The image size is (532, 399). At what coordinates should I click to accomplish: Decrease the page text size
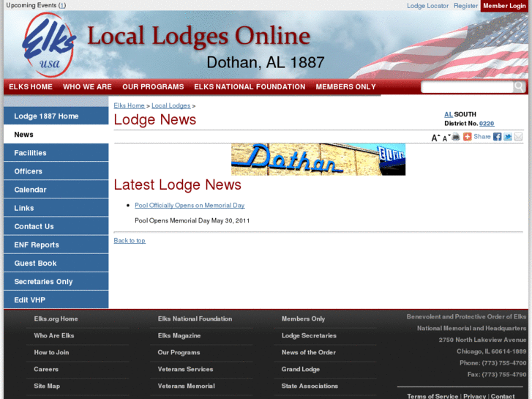[446, 138]
